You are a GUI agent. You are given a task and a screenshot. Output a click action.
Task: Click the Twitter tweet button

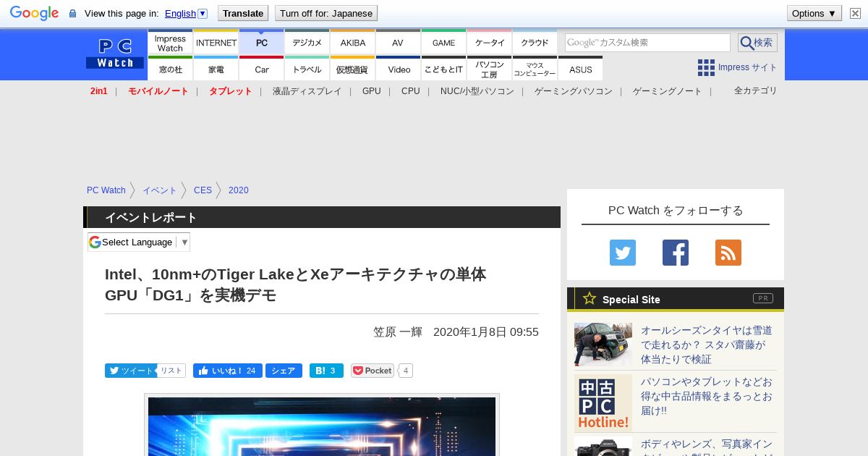click(130, 371)
